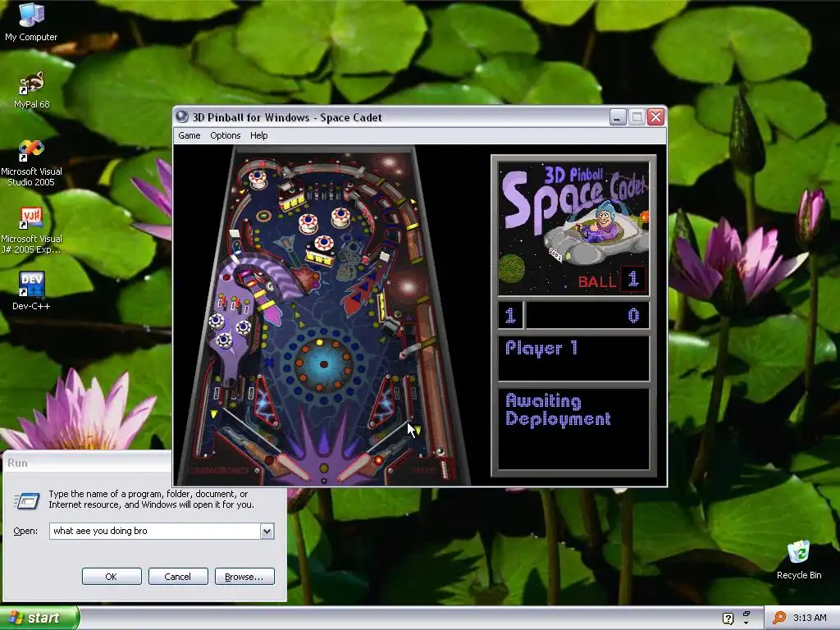
Task: Click the 3D Pinball window title text
Action: tap(287, 117)
